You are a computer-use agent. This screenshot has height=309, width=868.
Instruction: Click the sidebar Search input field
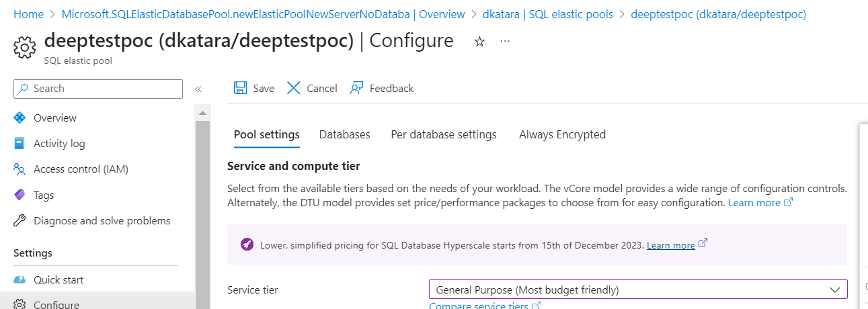tap(98, 89)
